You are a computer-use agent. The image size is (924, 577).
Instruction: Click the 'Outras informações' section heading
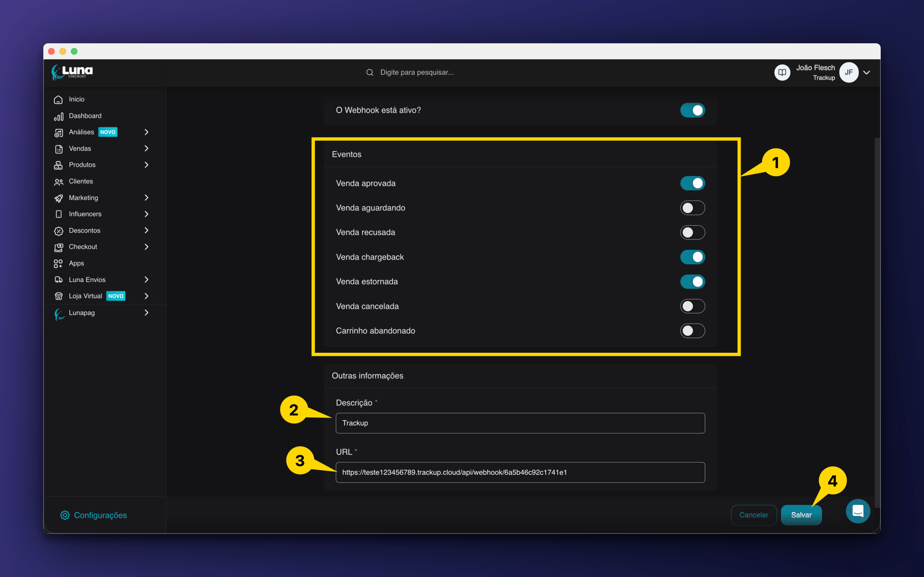(368, 376)
